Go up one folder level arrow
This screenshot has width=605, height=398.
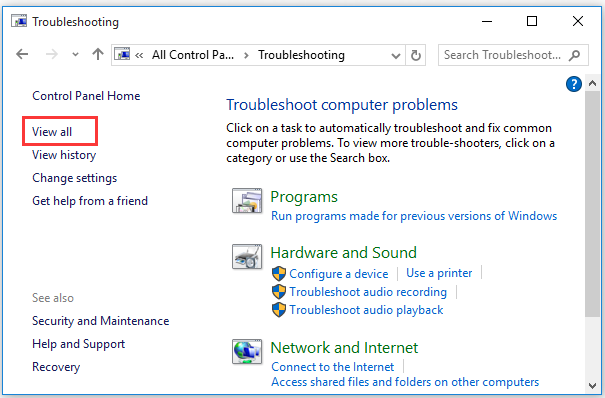98,54
